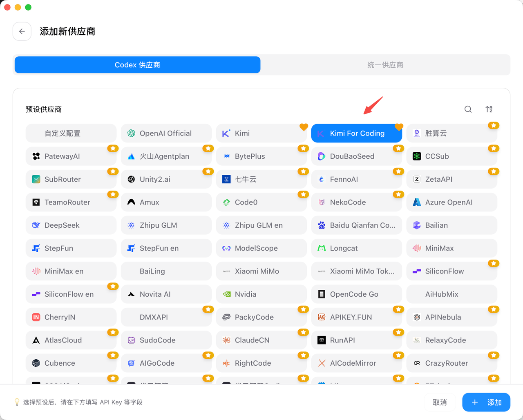523x420 pixels.
Task: Click the AtlasCloud logo icon
Action: tap(36, 340)
